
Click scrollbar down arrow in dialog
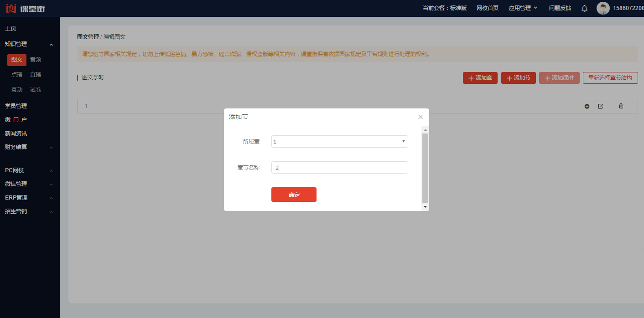point(425,207)
